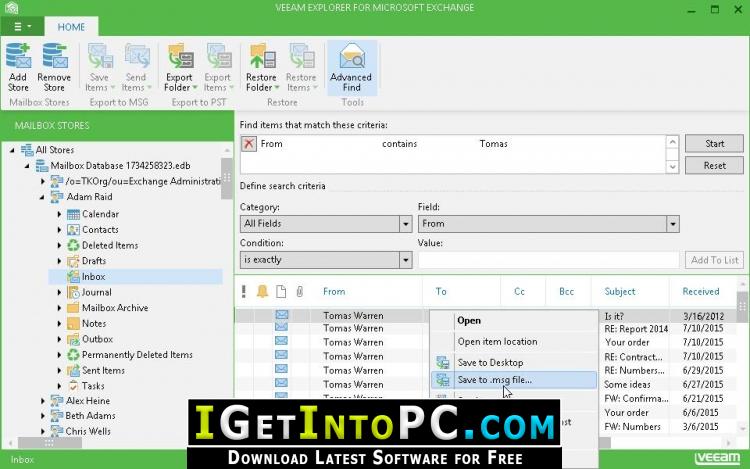Select the Sent Items folder icon
This screenshot has height=469, width=750.
(x=73, y=371)
